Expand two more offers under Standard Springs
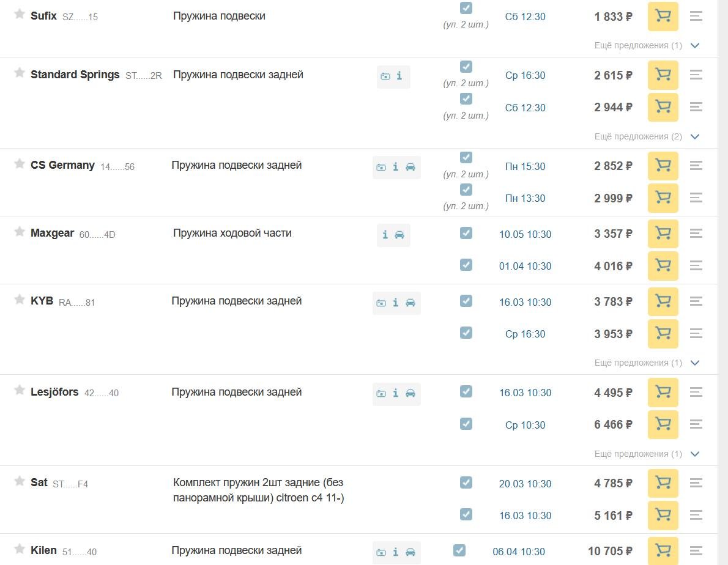Image resolution: width=728 pixels, height=565 pixels. click(647, 136)
